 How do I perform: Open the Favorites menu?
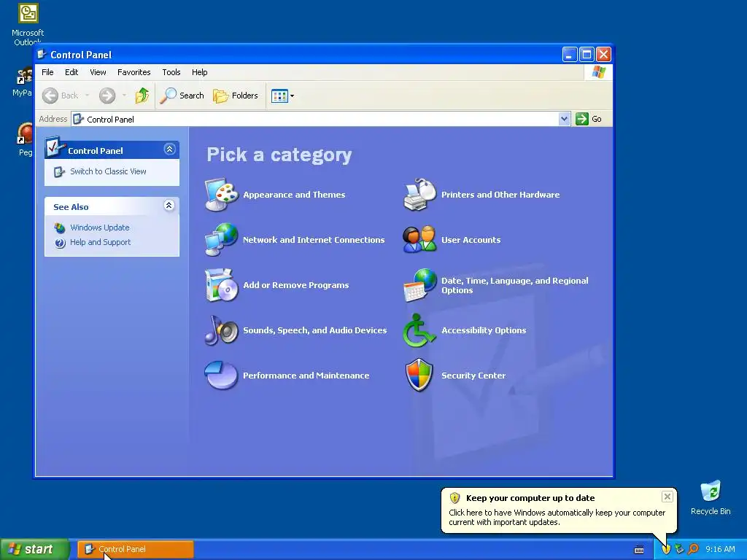coord(134,72)
